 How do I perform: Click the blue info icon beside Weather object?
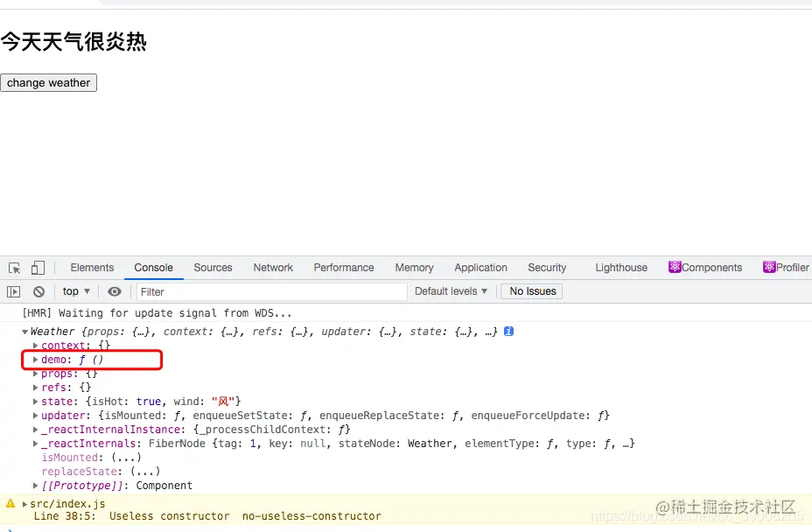click(509, 332)
